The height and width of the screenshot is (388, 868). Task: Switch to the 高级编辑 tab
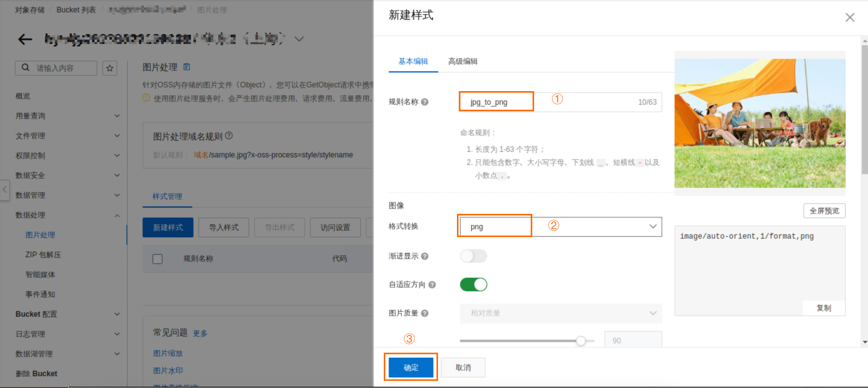tap(463, 61)
